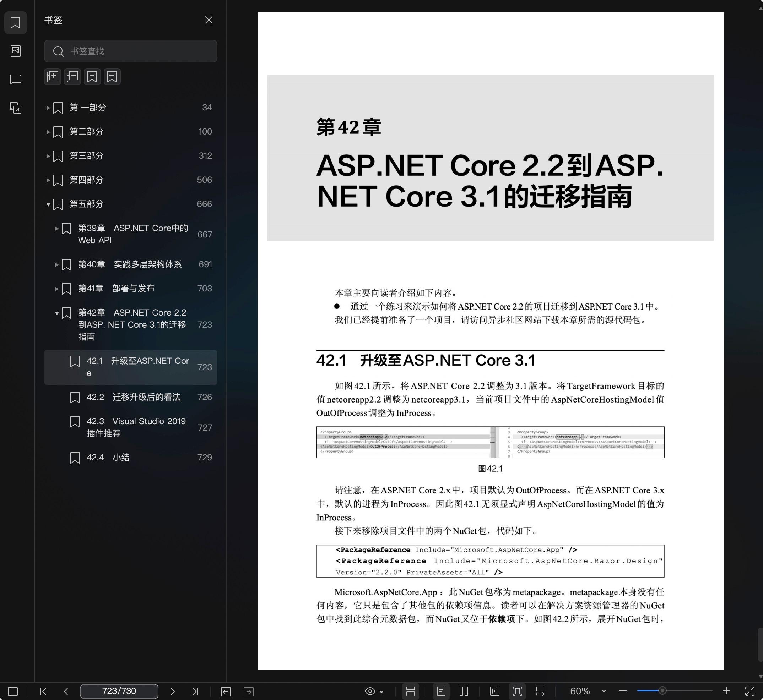Expand the 第 一部分 bookmark
763x700 pixels.
[x=48, y=108]
